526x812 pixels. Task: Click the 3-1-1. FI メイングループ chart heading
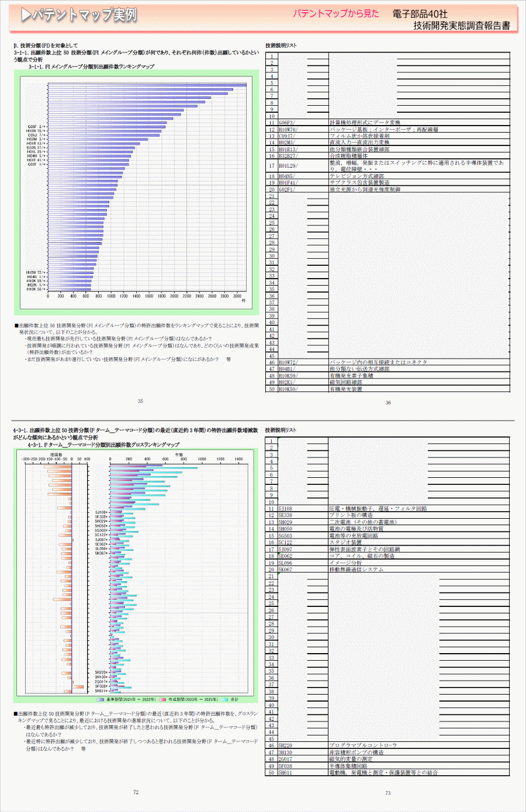pyautogui.click(x=91, y=67)
